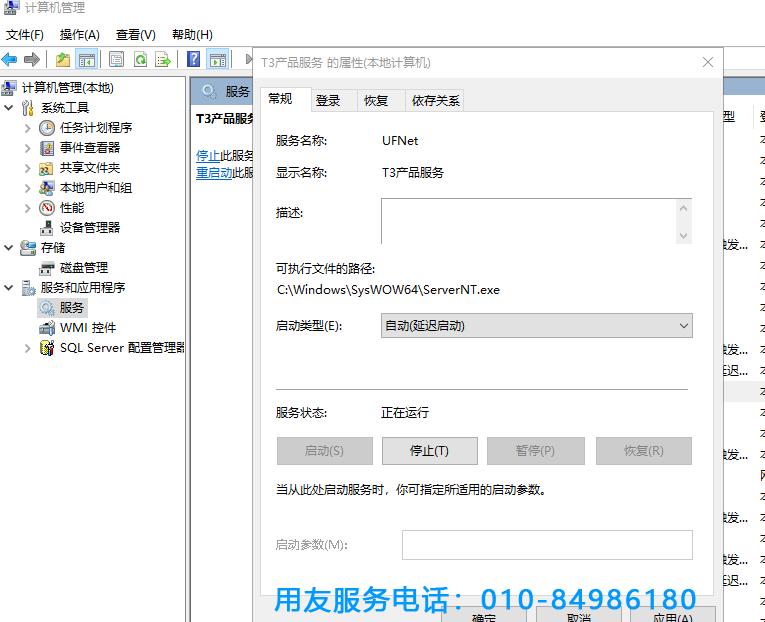Click the 存储 storage icon
The image size is (765, 622).
[x=28, y=248]
